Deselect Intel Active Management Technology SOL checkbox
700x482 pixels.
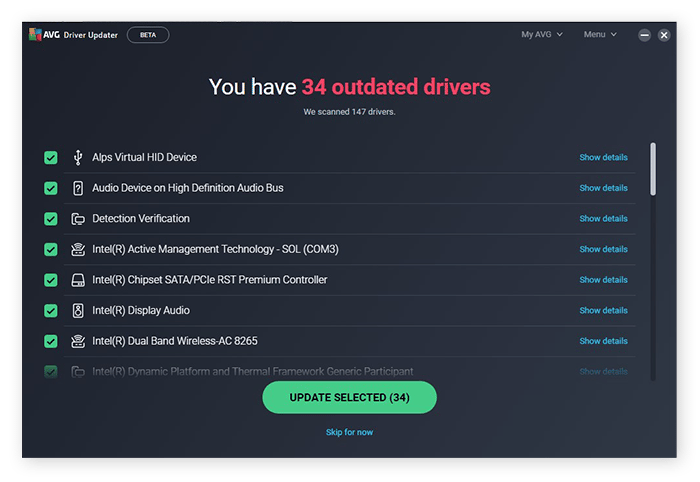pos(51,249)
